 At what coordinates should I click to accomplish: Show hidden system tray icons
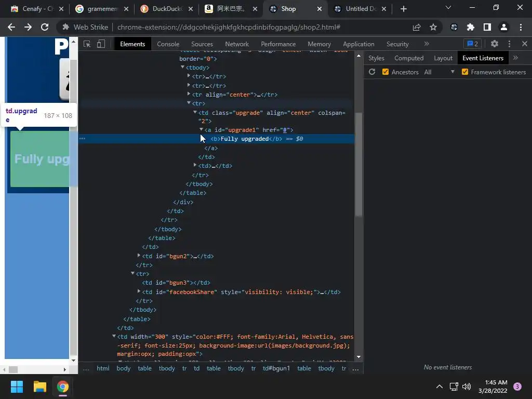(439, 387)
